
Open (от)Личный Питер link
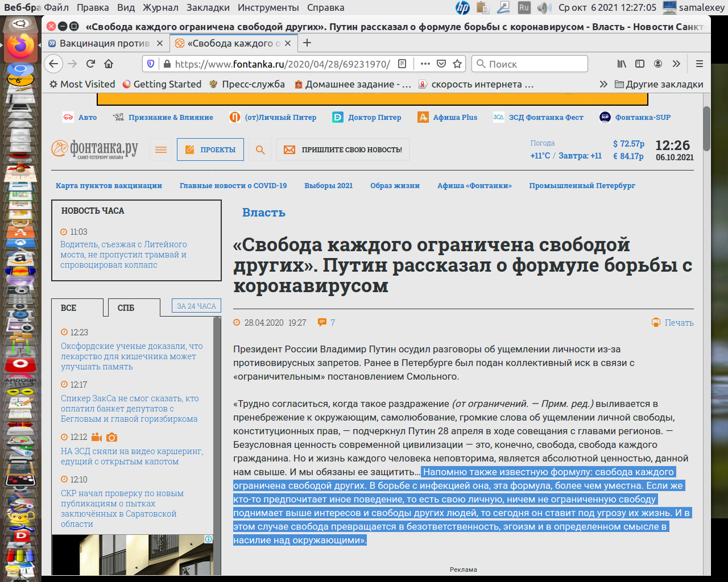273,117
